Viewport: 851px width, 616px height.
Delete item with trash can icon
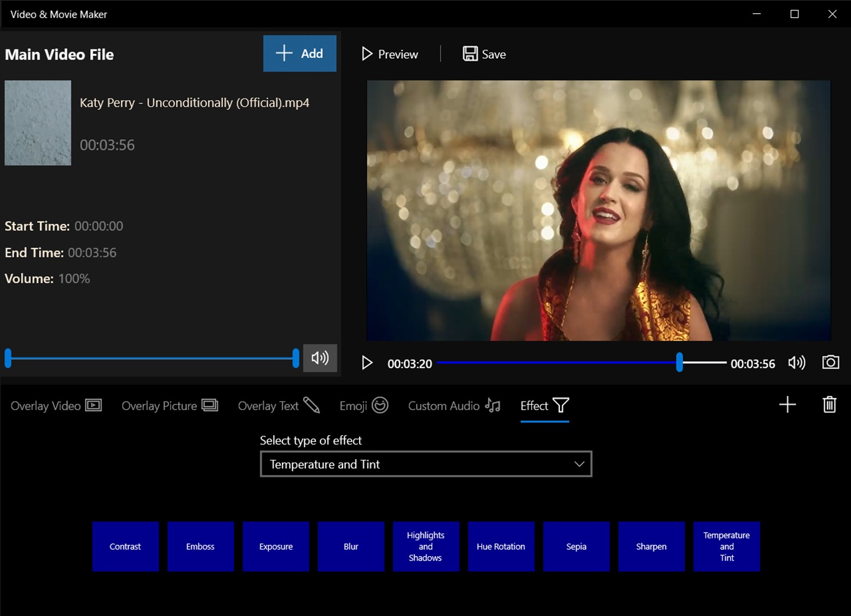click(x=829, y=405)
